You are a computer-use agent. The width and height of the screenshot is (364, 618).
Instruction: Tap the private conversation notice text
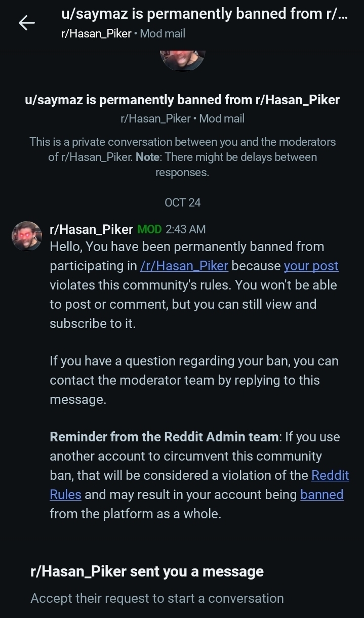[182, 157]
